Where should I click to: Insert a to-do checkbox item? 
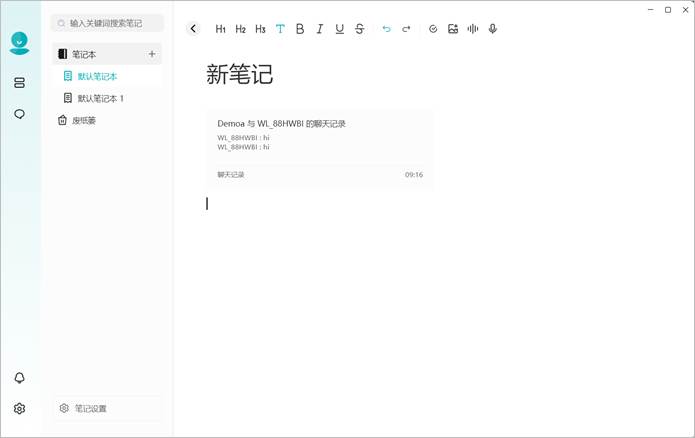433,29
